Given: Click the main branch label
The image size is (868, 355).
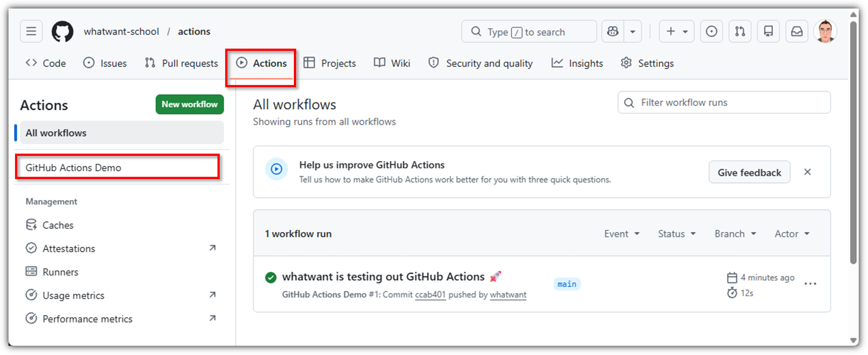Looking at the screenshot, I should click(x=567, y=284).
